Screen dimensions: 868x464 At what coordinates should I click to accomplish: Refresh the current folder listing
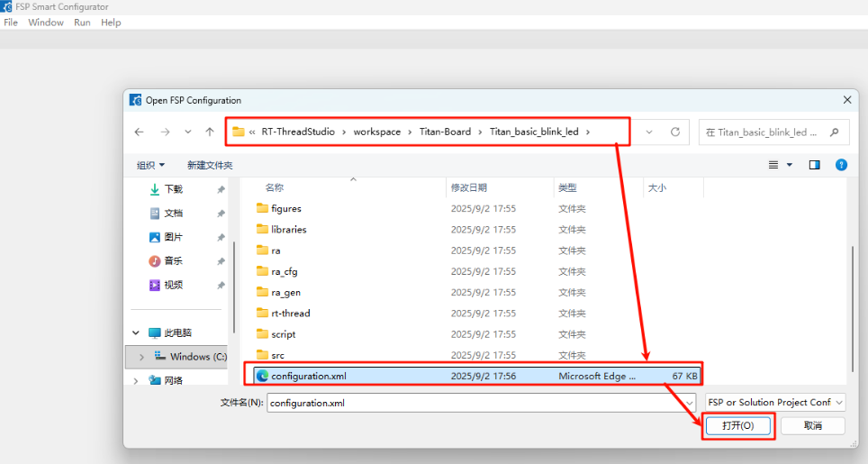point(674,132)
